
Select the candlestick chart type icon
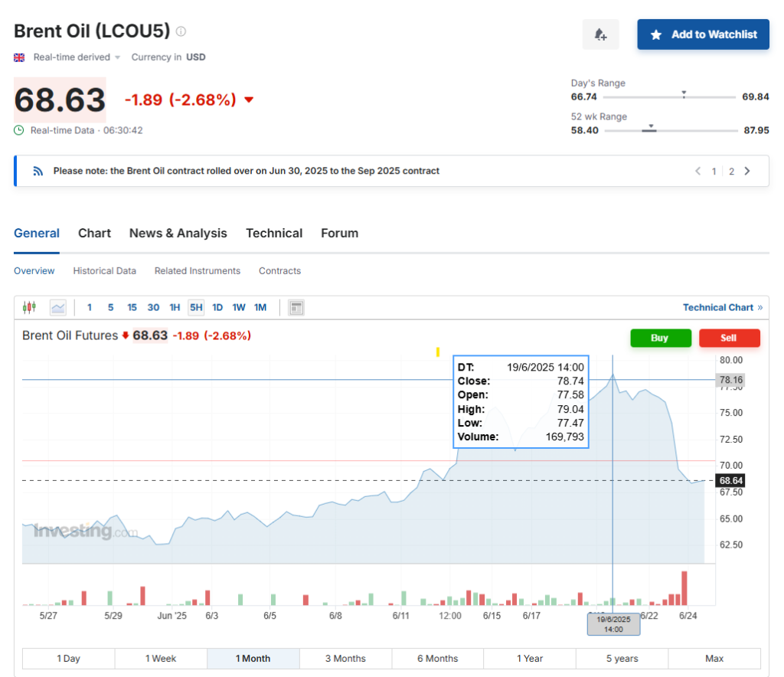tap(30, 307)
